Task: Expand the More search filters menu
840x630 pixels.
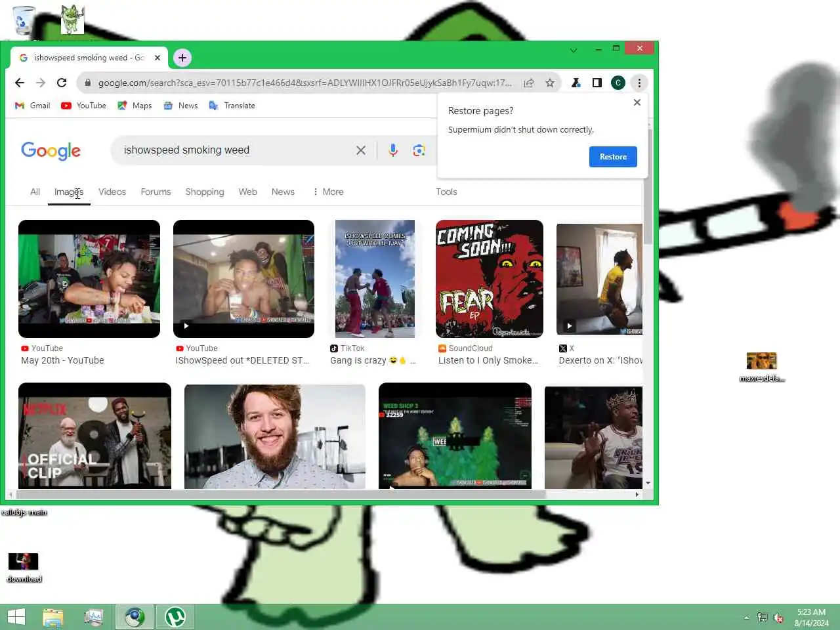Action: click(x=328, y=192)
